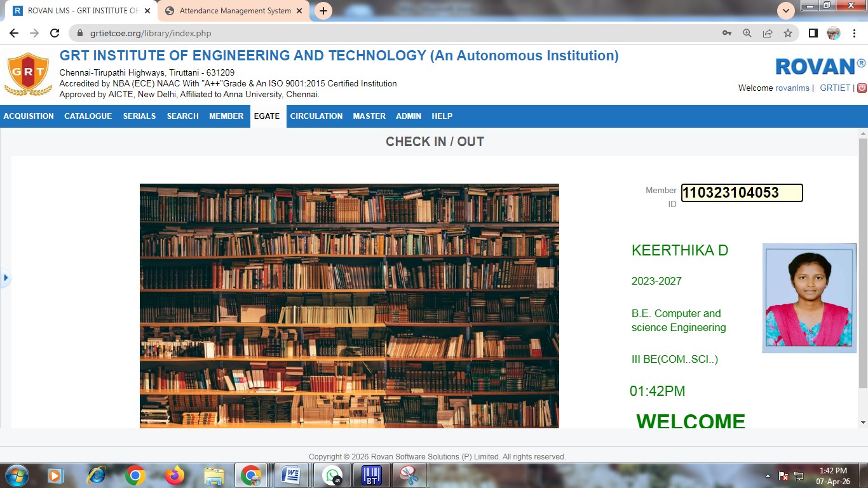Open the zoom magnifier icon in address bar
This screenshot has width=868, height=488.
(747, 33)
